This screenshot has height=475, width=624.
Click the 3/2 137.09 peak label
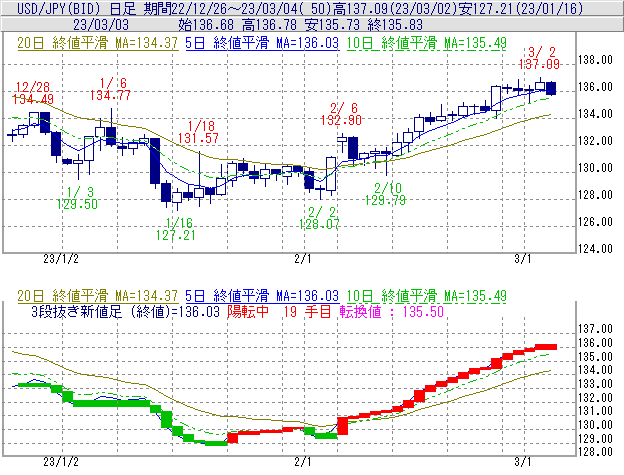539,58
